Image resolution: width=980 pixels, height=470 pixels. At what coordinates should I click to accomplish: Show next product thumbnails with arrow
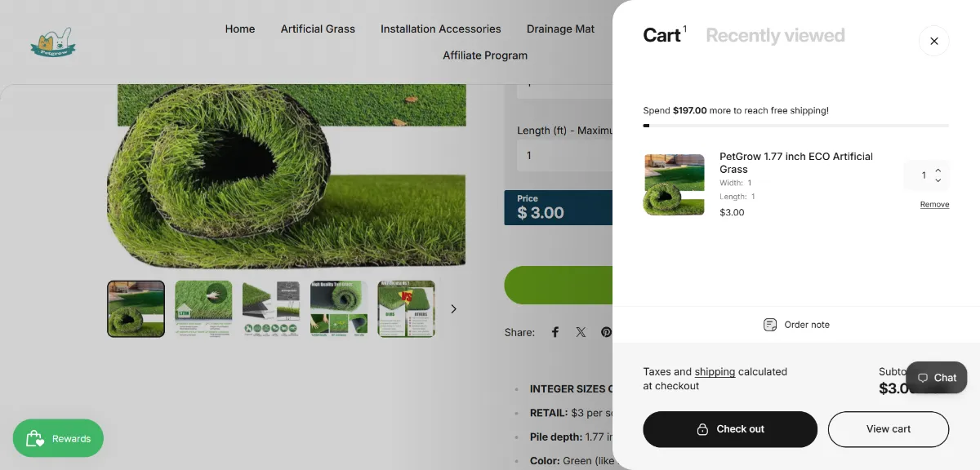(454, 308)
